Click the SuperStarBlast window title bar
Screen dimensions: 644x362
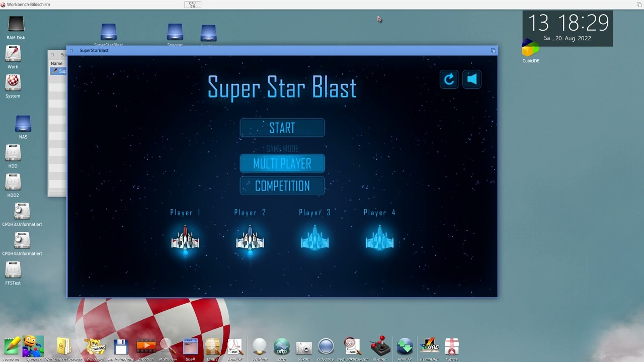coord(282,50)
